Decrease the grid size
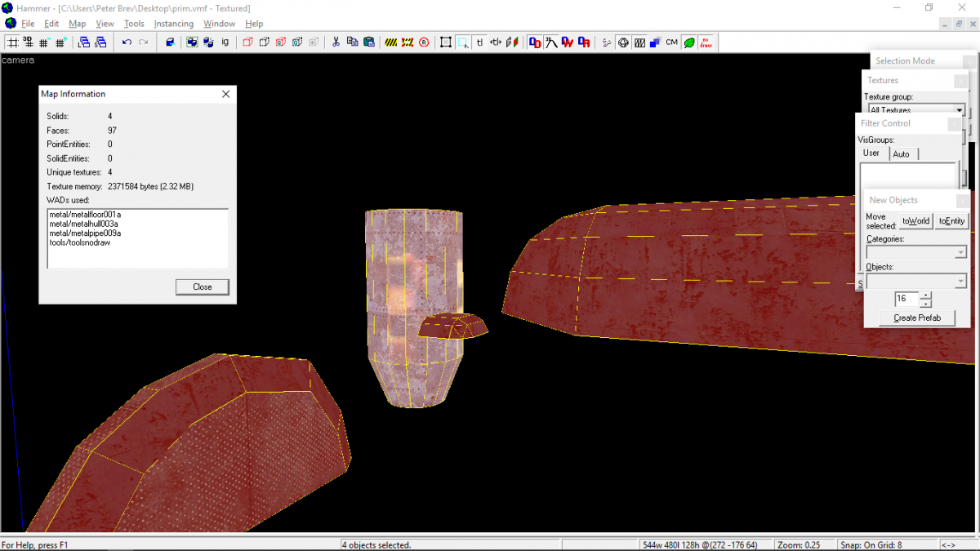 [x=44, y=42]
